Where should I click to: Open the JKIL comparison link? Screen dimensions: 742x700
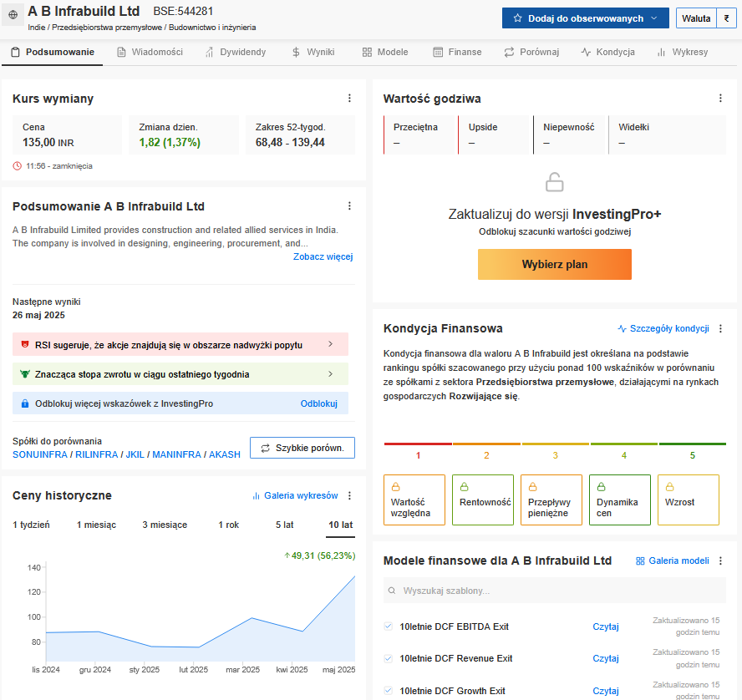coord(135,454)
